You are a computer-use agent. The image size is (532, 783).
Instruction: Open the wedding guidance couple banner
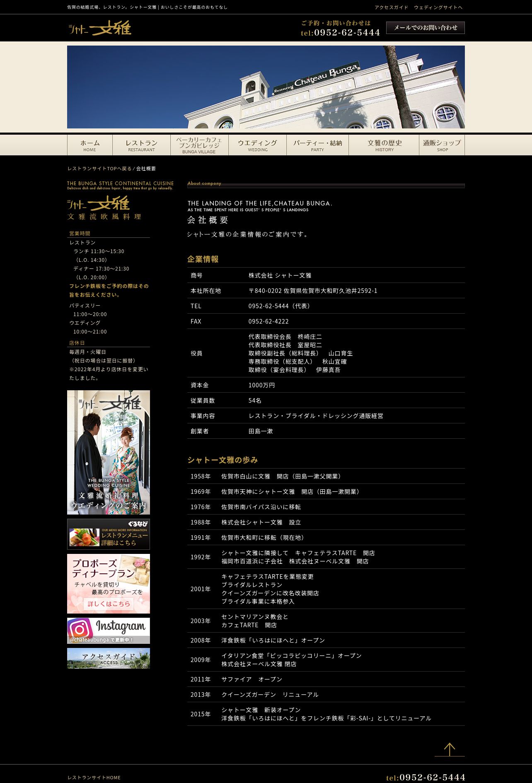coord(109,452)
